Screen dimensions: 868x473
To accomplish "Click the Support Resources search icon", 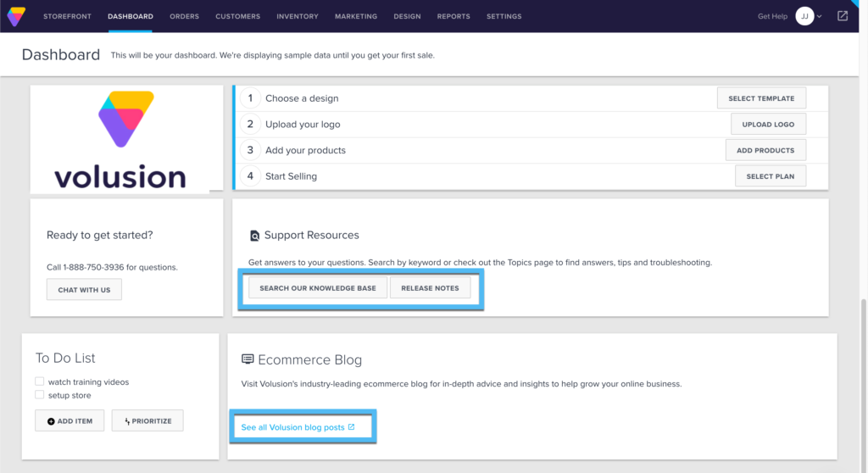I will [x=254, y=236].
